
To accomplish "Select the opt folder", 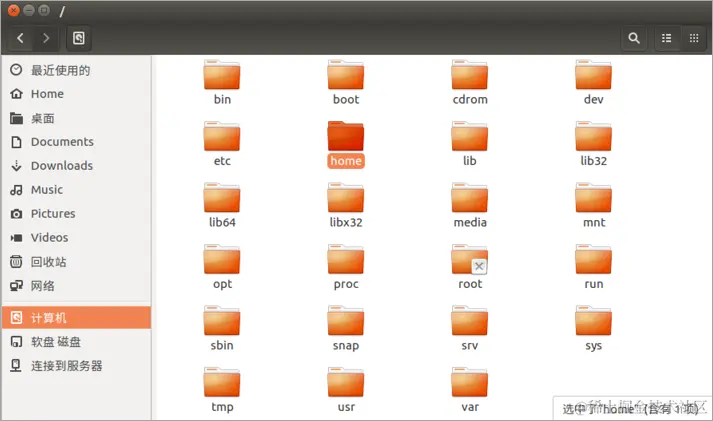I will [222, 267].
